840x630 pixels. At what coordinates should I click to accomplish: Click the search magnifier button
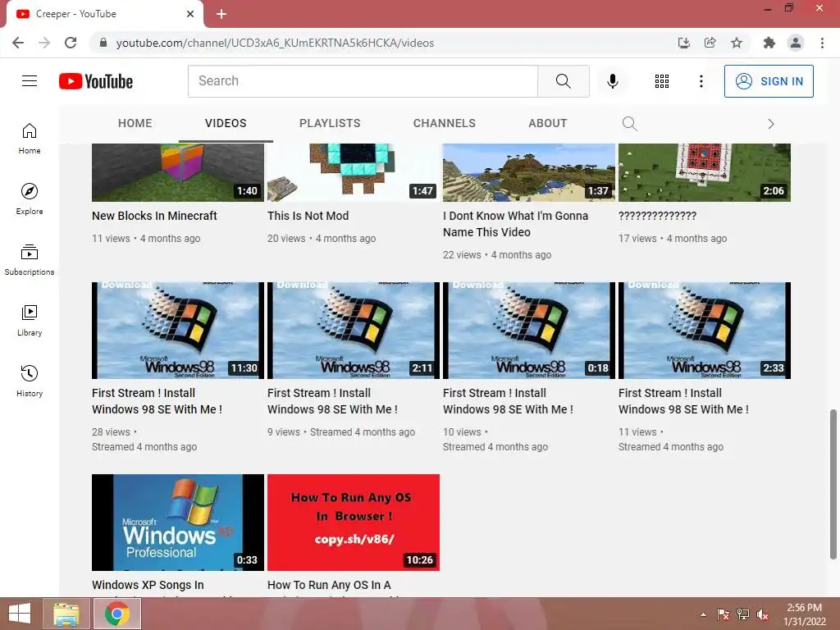563,81
